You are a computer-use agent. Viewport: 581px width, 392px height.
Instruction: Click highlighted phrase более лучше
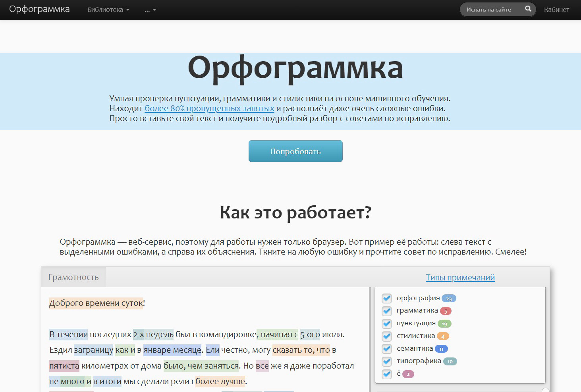coord(220,381)
